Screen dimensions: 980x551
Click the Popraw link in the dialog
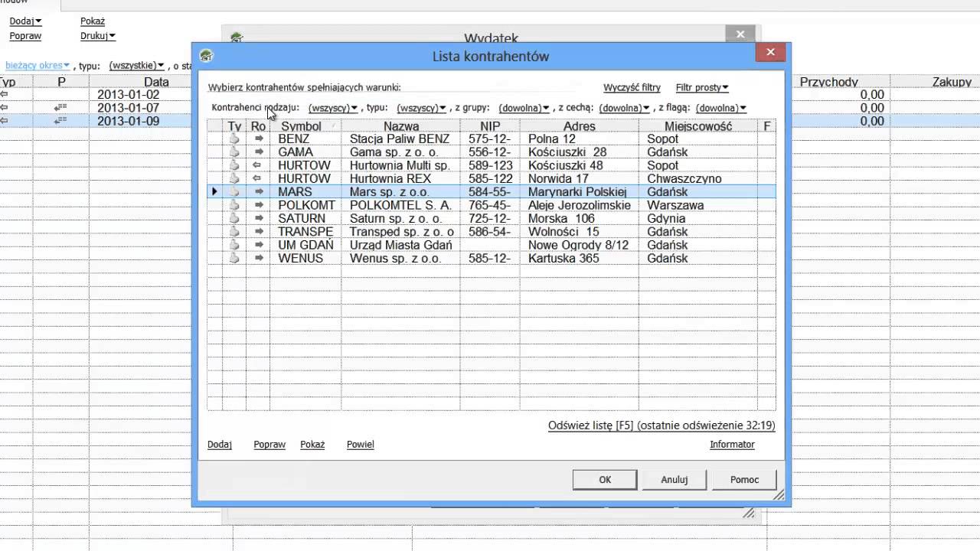tap(269, 445)
